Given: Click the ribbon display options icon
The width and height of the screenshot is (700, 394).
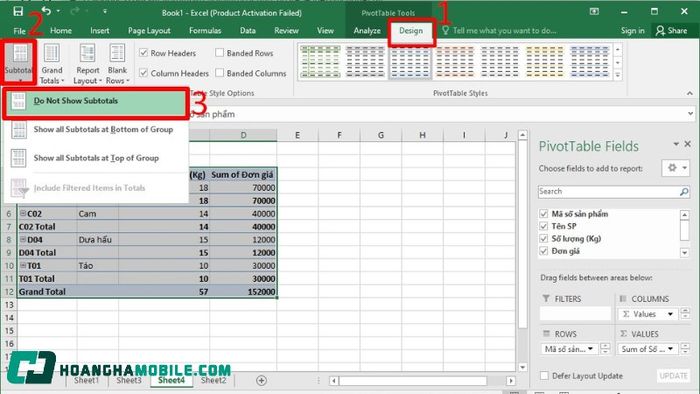Looking at the screenshot, I should [594, 11].
